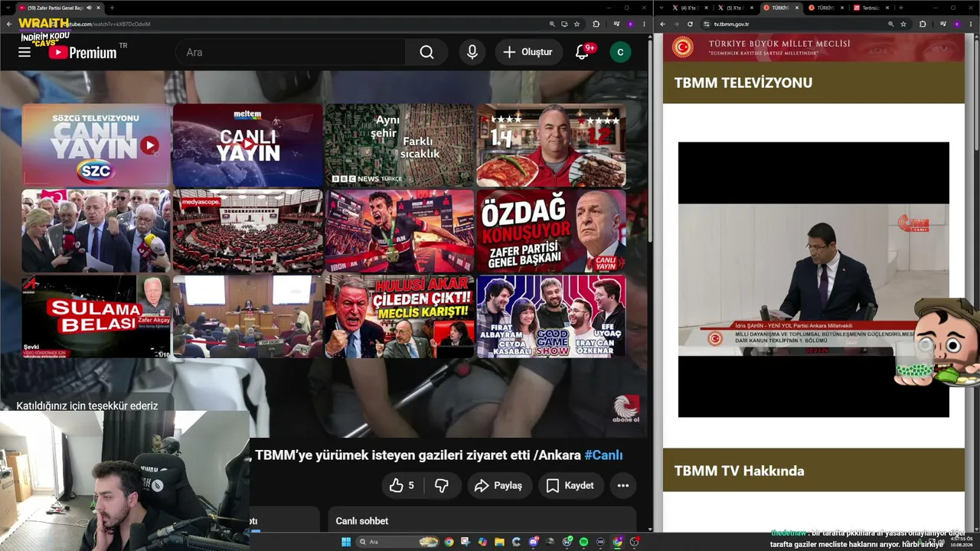Focus the YouTube Ara search field
Image resolution: width=980 pixels, height=551 pixels.
(x=291, y=52)
